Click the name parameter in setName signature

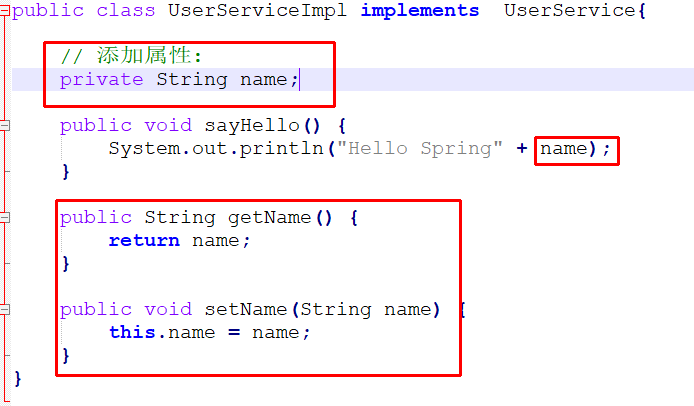pos(408,309)
